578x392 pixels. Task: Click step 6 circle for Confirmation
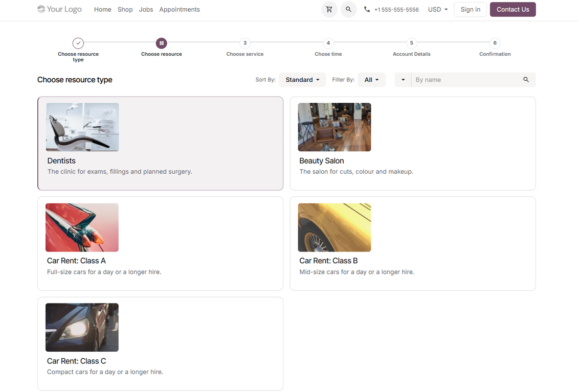point(495,43)
